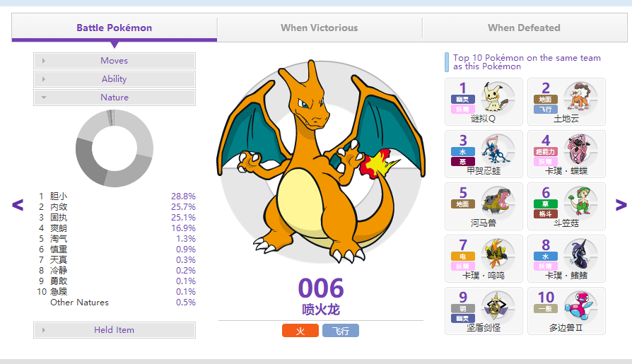Click the Top 10 Pokémon same team heading
The image size is (632, 364).
(x=527, y=62)
